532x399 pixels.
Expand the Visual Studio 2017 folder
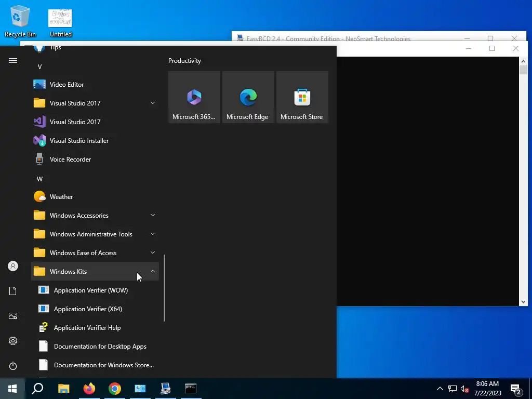(95, 103)
